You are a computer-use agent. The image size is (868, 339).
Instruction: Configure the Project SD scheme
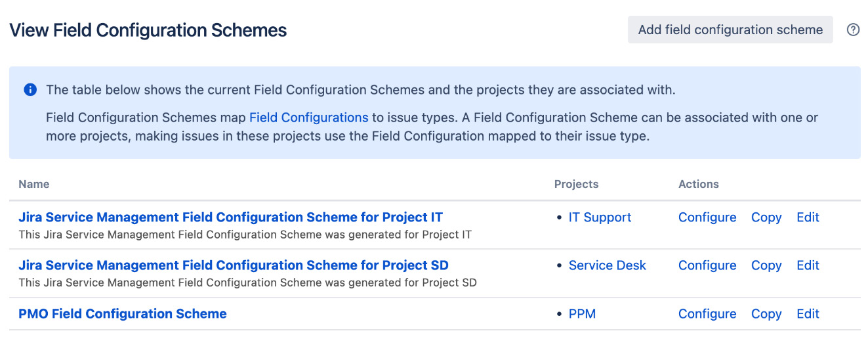707,265
